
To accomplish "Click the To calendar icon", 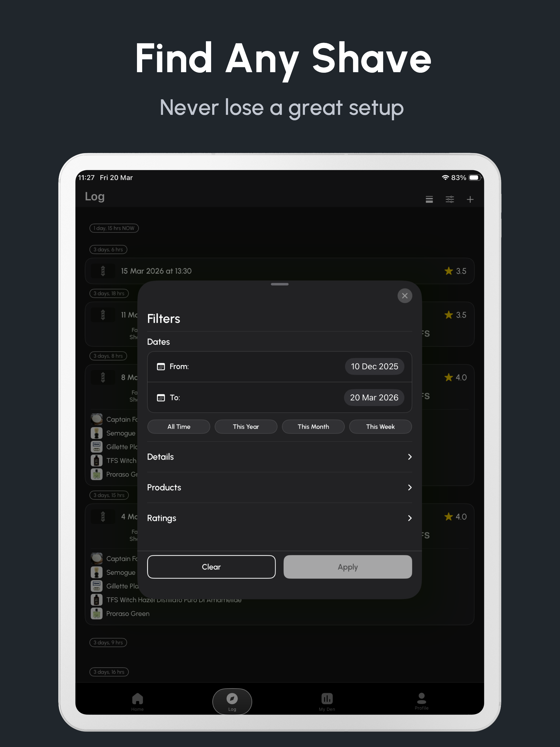I will pos(161,398).
